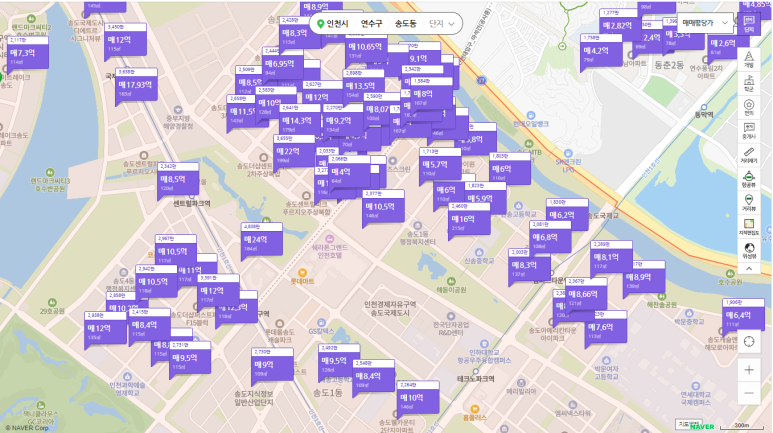Open the 매8.66억 121㎡ listing marker

(586, 294)
